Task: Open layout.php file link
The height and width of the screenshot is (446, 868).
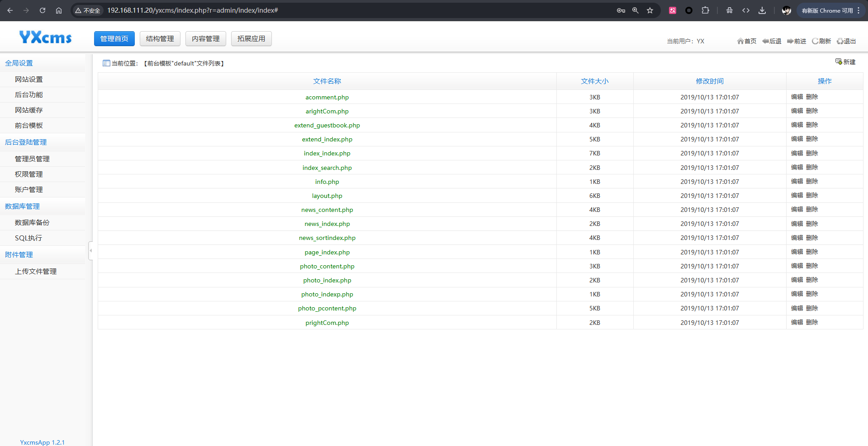Action: 327,196
